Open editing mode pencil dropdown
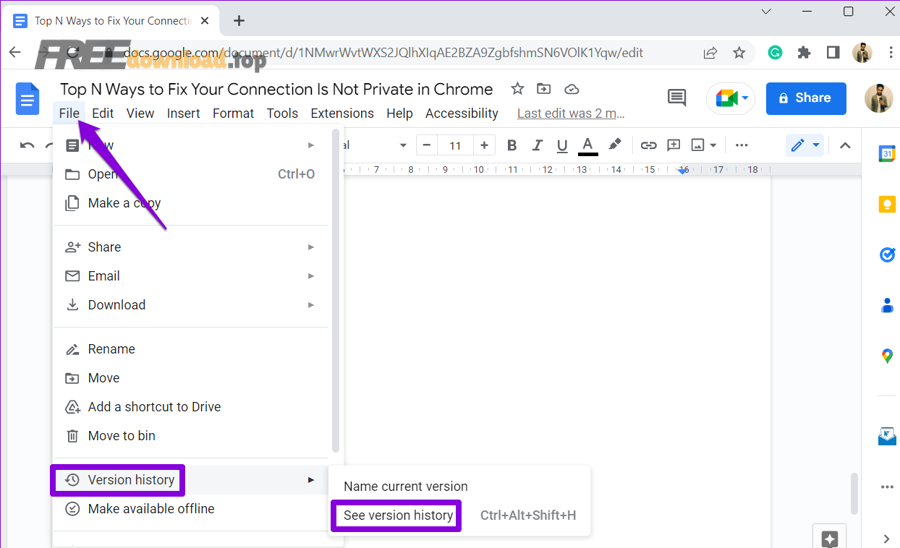This screenshot has height=548, width=900. pyautogui.click(x=805, y=145)
